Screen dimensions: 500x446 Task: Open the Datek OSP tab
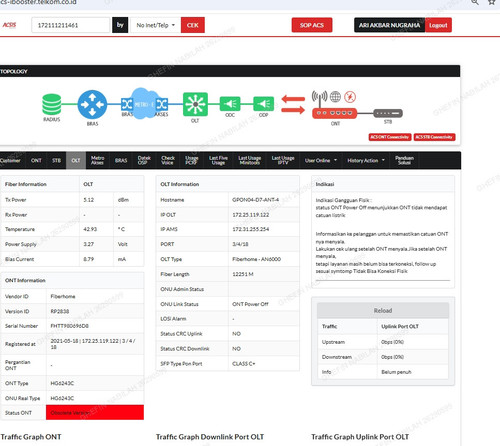pos(144,160)
